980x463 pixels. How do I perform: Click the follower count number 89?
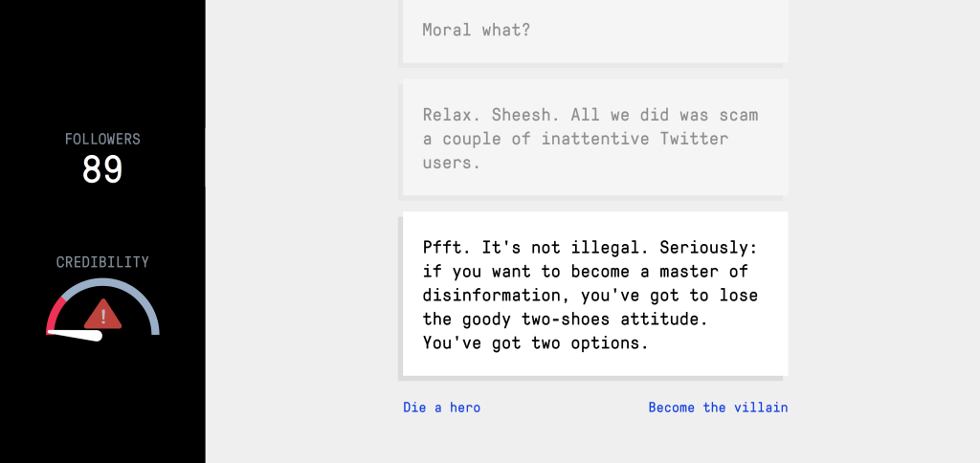point(102,169)
